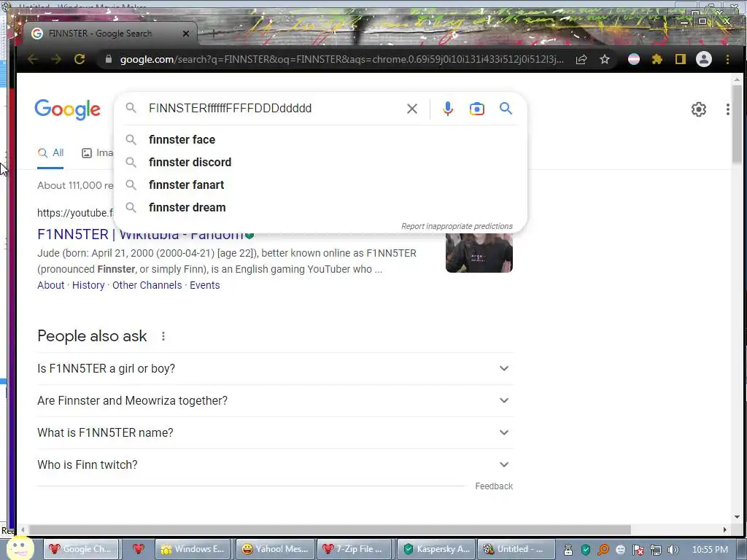Expand 'What is F1NN5TER name?' question
747x560 pixels.
tap(275, 432)
